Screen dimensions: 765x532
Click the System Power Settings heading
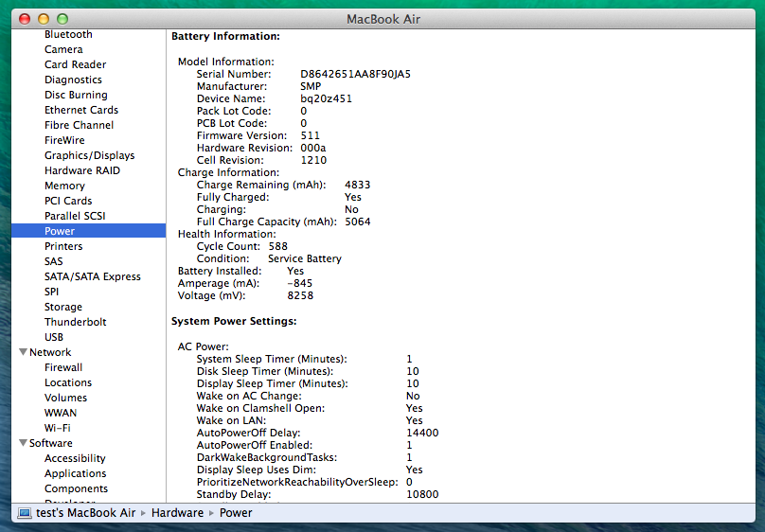coord(234,321)
